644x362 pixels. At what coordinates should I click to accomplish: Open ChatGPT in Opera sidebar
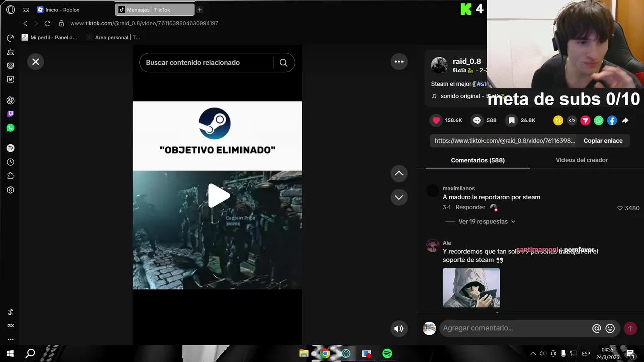10,100
